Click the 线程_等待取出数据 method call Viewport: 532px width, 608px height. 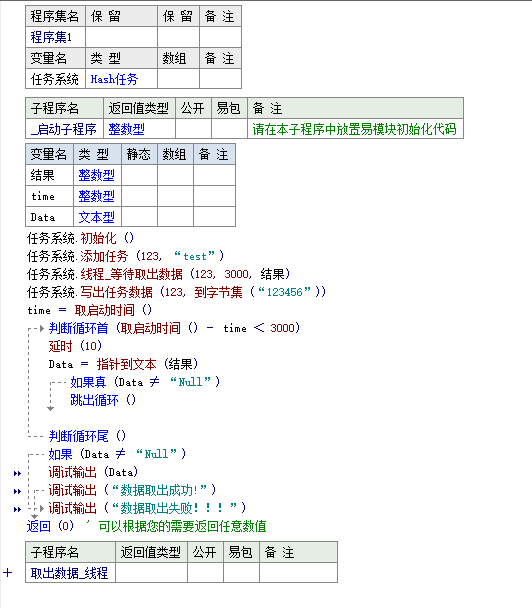pos(131,274)
